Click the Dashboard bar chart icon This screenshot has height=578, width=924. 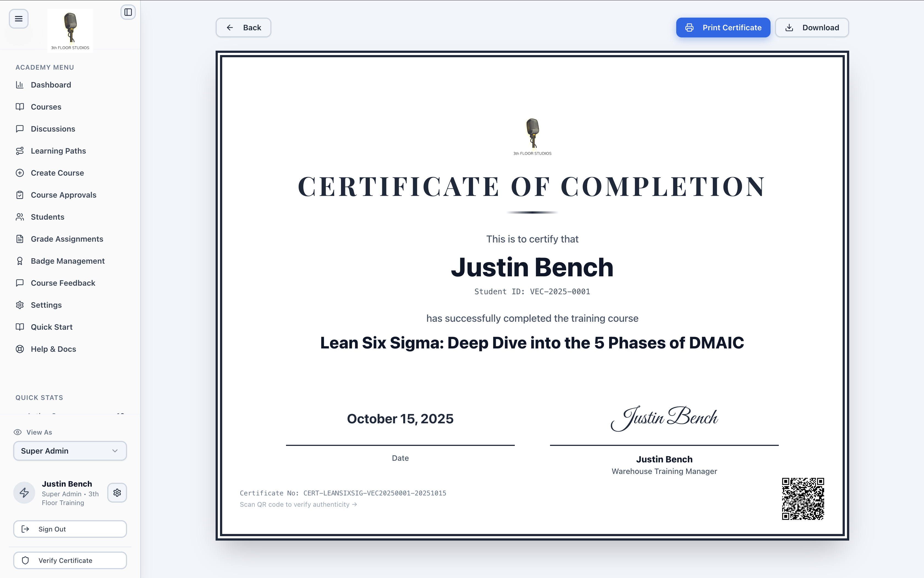(20, 85)
